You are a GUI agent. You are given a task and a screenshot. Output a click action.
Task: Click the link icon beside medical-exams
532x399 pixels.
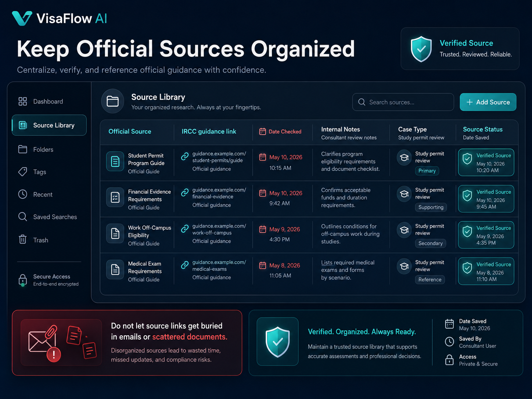(x=185, y=265)
